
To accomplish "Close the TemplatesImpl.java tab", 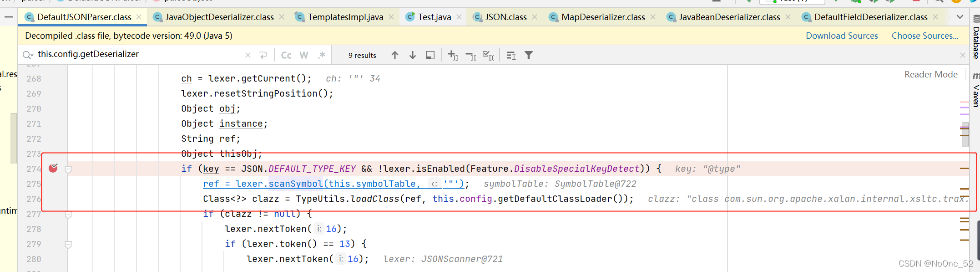I will pyautogui.click(x=391, y=17).
